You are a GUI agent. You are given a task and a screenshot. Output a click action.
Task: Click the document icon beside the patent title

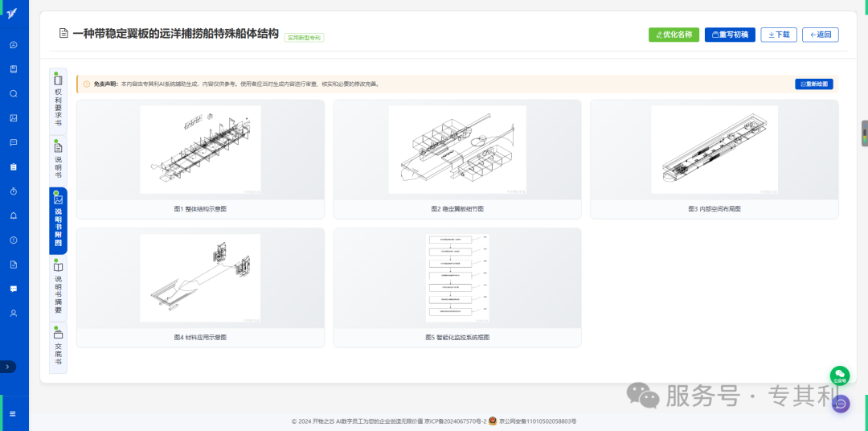point(63,33)
